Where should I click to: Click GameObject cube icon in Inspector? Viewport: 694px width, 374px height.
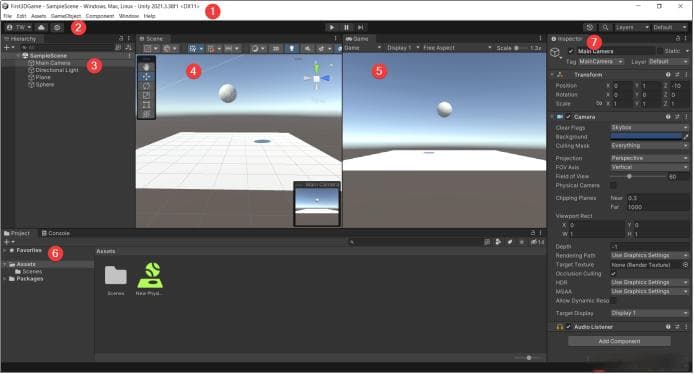click(x=555, y=53)
